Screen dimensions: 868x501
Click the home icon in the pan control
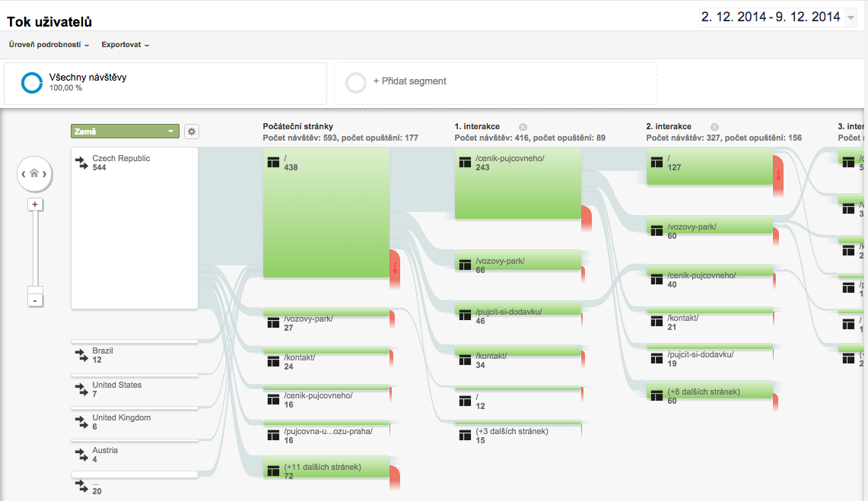(x=34, y=174)
